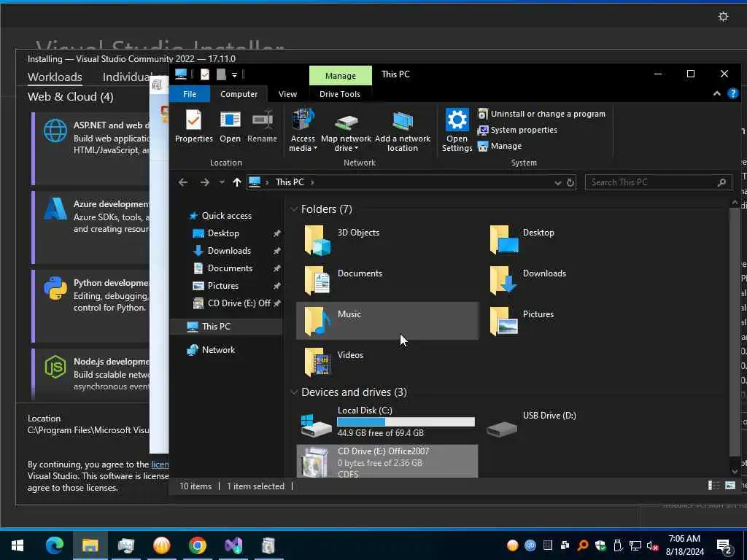Select Network in the navigation pane
The width and height of the screenshot is (747, 560).
point(218,350)
